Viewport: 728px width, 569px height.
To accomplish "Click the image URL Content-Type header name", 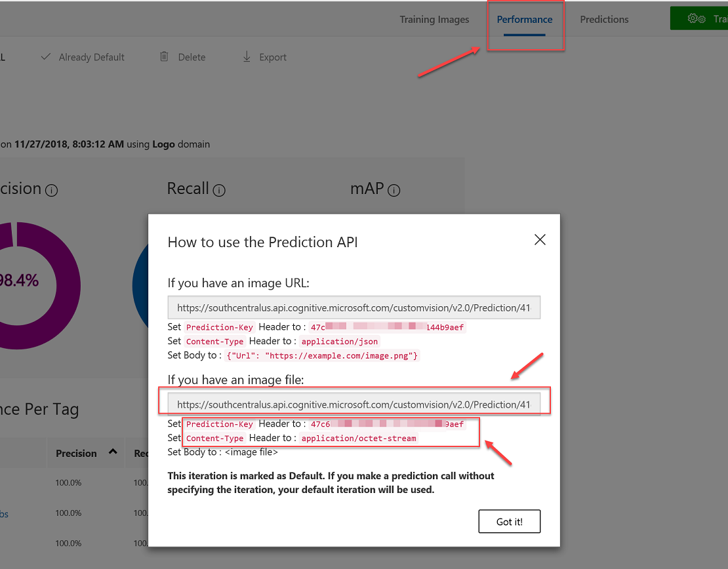I will click(214, 342).
